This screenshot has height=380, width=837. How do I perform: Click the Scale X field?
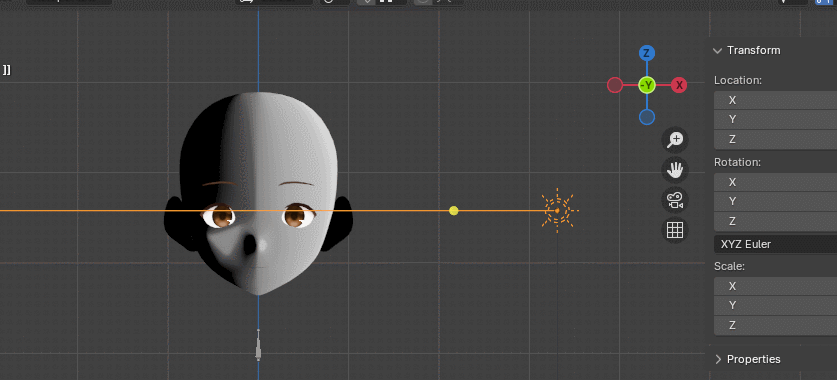tap(776, 286)
